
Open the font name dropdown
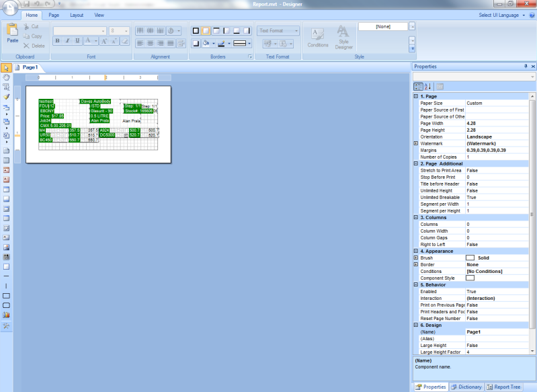click(x=103, y=31)
